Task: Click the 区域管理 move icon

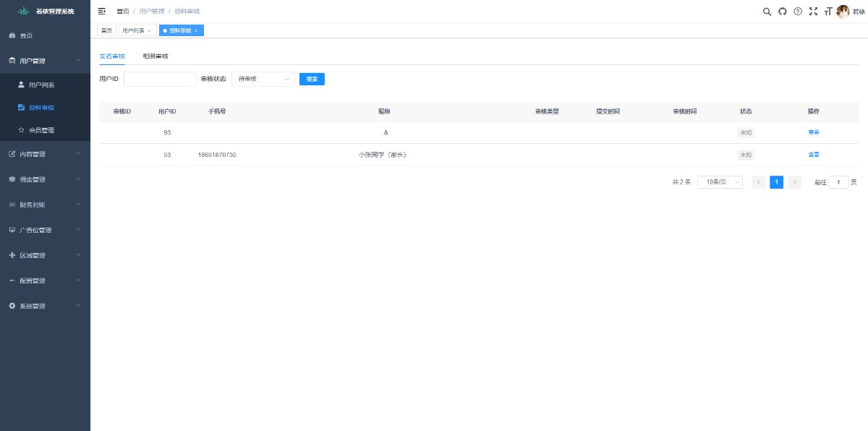Action: pos(12,255)
